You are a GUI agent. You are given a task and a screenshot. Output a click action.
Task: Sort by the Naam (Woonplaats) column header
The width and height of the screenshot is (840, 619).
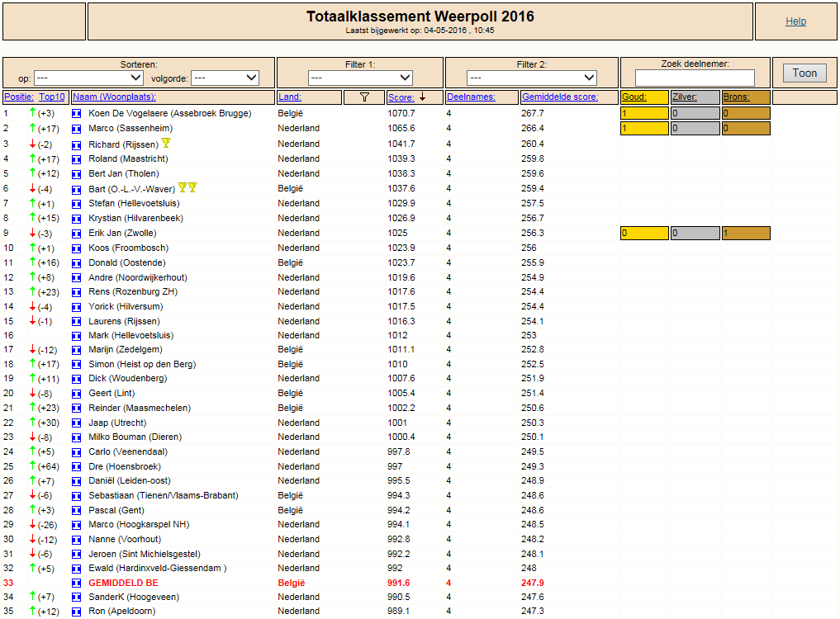[x=114, y=97]
